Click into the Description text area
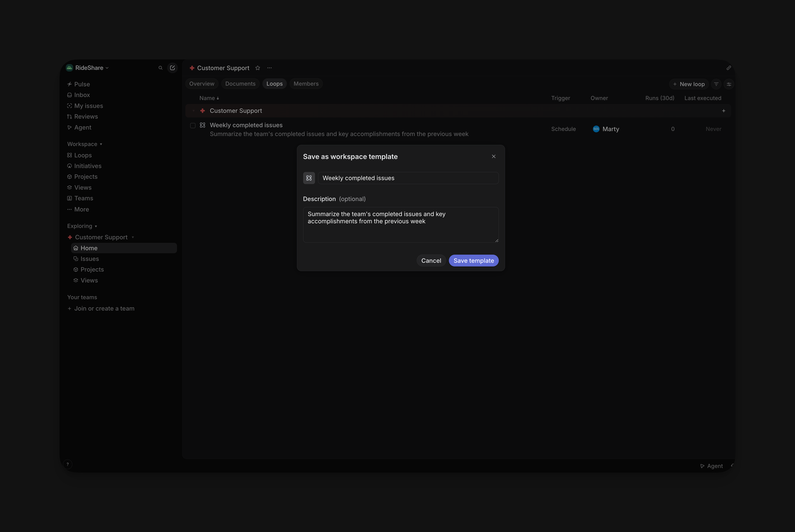This screenshot has height=532, width=795. [401, 224]
